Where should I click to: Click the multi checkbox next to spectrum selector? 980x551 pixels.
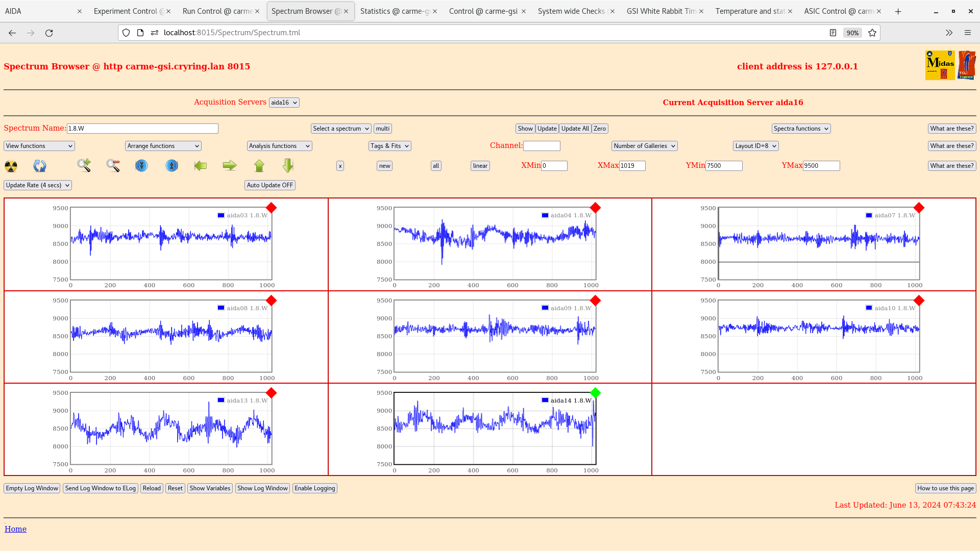point(382,128)
